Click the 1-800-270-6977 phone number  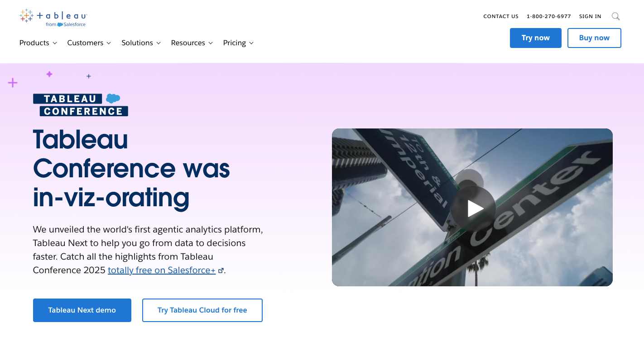pyautogui.click(x=549, y=16)
